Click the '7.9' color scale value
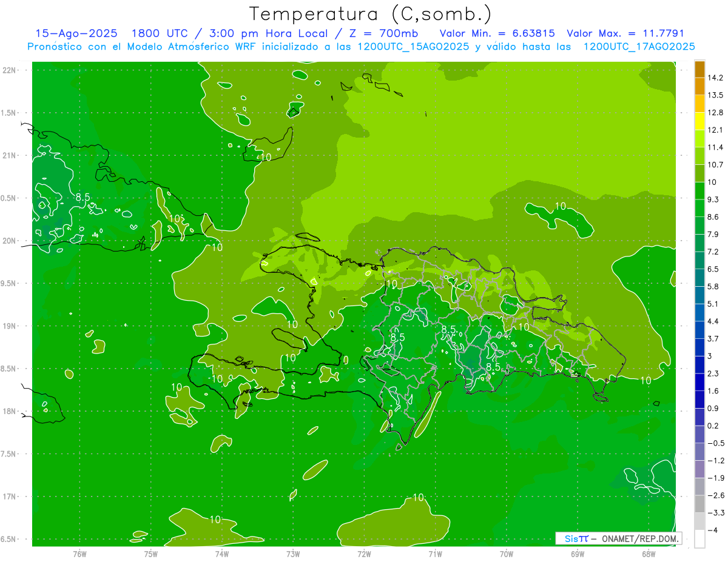728x562 pixels. (713, 234)
